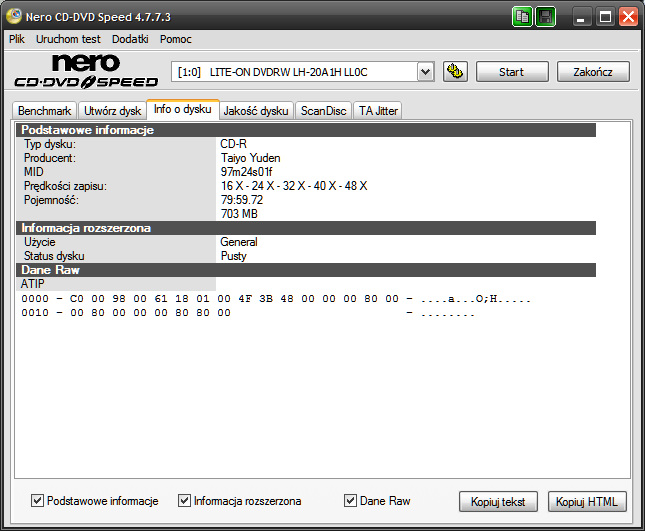Image resolution: width=645 pixels, height=531 pixels.
Task: Click the 703 MB capacity value
Action: [x=239, y=214]
